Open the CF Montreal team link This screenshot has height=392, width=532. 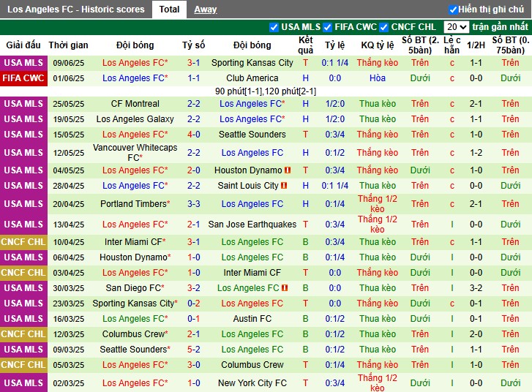click(x=135, y=103)
